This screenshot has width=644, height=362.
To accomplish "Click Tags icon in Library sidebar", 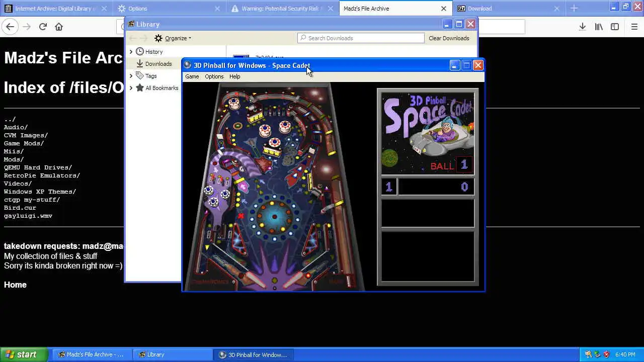I will (x=140, y=75).
